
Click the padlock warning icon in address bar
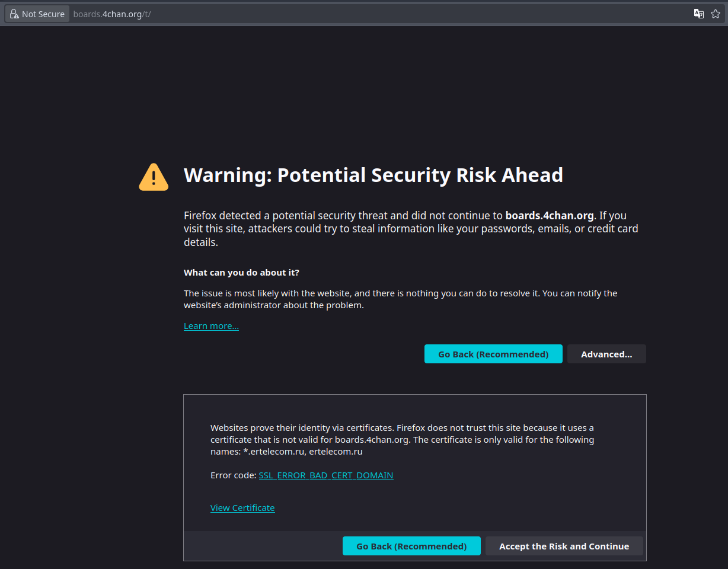click(14, 14)
